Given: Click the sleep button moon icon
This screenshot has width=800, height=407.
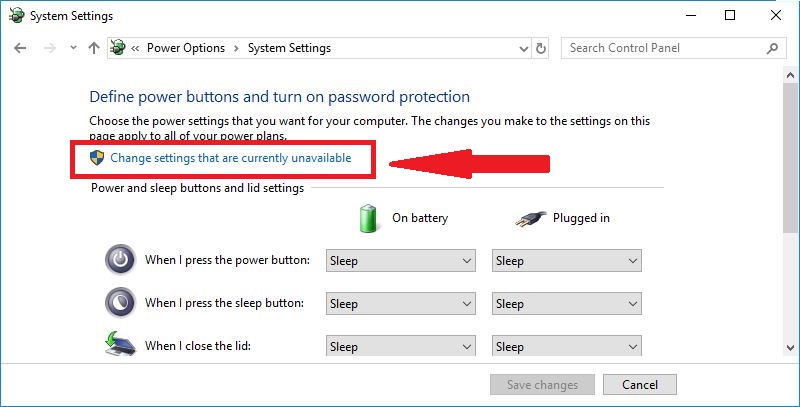Looking at the screenshot, I should [x=120, y=303].
